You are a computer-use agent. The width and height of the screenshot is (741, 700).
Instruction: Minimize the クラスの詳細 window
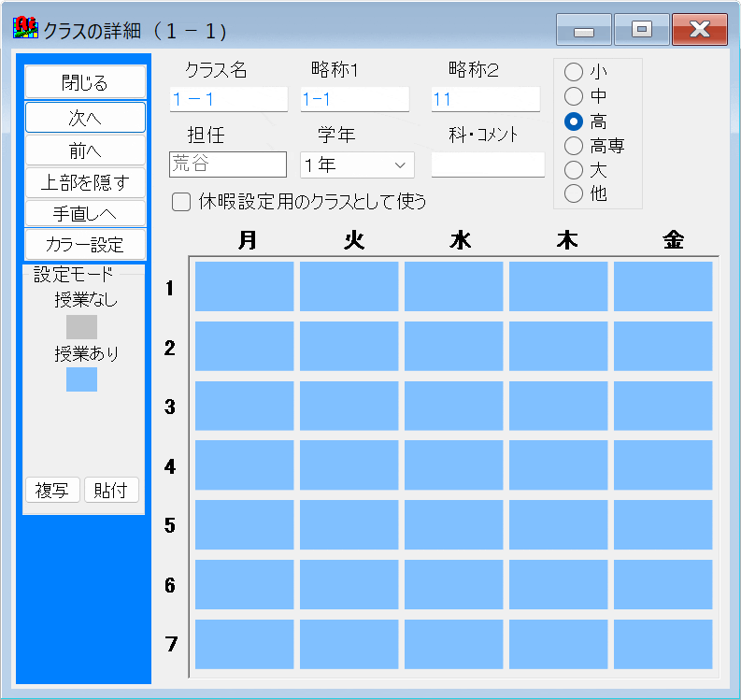pyautogui.click(x=584, y=29)
